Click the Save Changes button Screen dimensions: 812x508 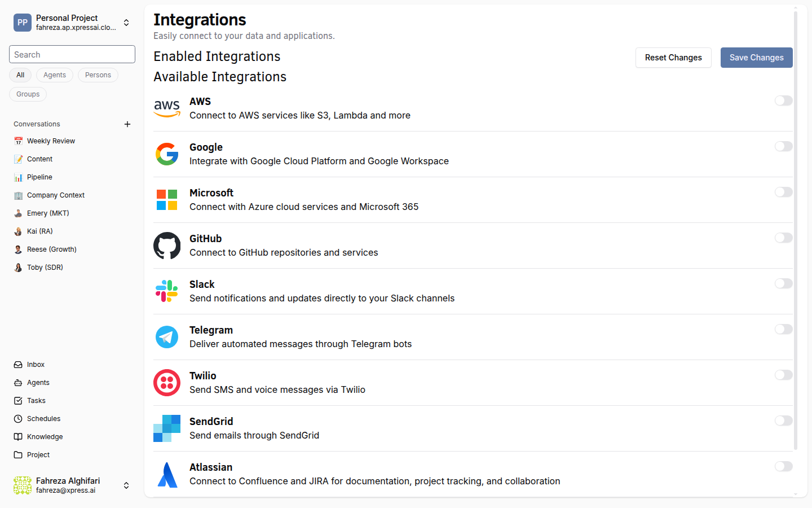(x=757, y=58)
